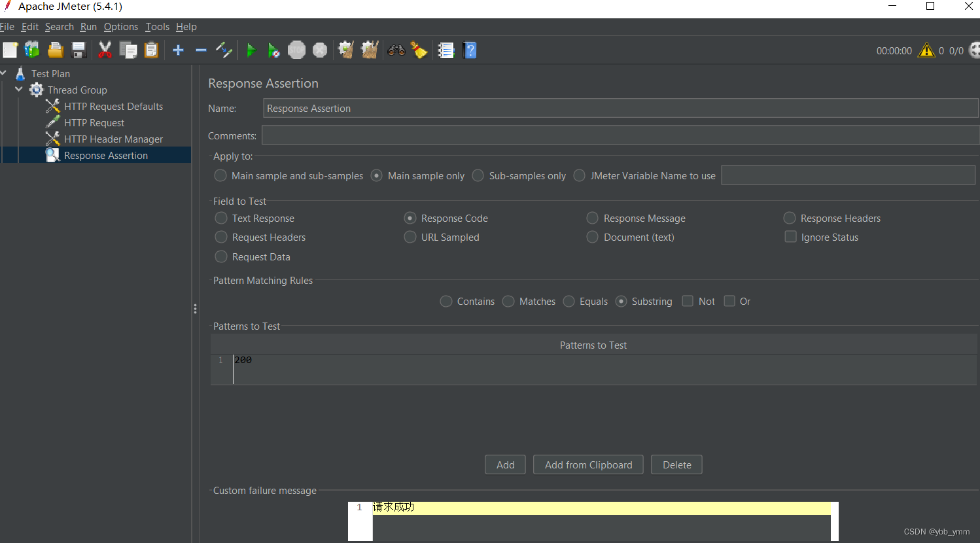The width and height of the screenshot is (980, 543).
Task: Collapse the Thread Group tree node
Action: pos(19,89)
